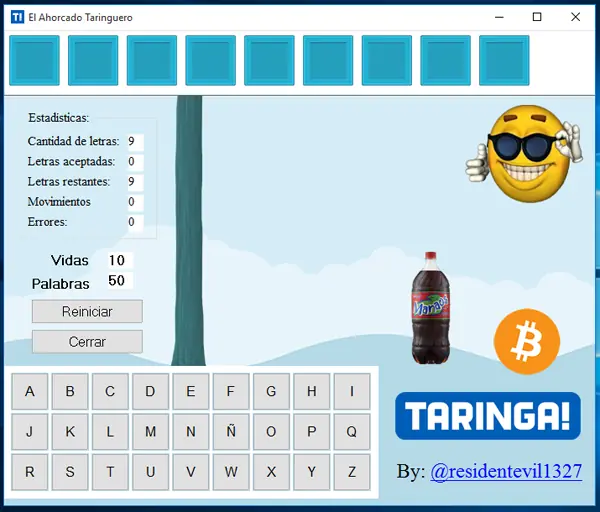Restart the game with Reiniciar
This screenshot has width=600, height=512.
point(87,311)
